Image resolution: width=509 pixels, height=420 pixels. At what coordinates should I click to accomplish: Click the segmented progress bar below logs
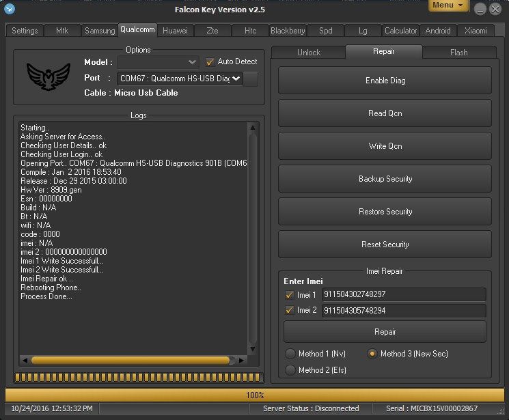(x=137, y=377)
